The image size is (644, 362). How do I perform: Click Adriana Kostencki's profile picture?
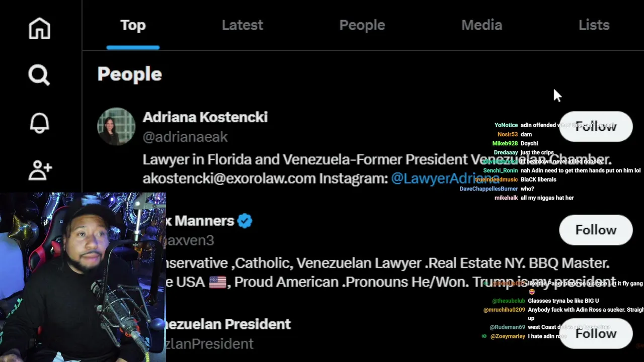click(x=116, y=127)
